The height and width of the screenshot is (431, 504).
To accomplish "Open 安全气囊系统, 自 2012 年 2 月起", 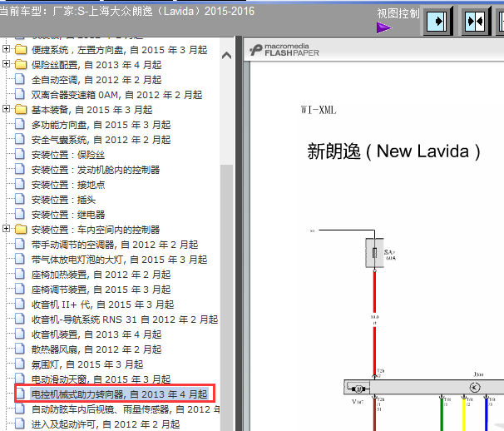I will 101,140.
